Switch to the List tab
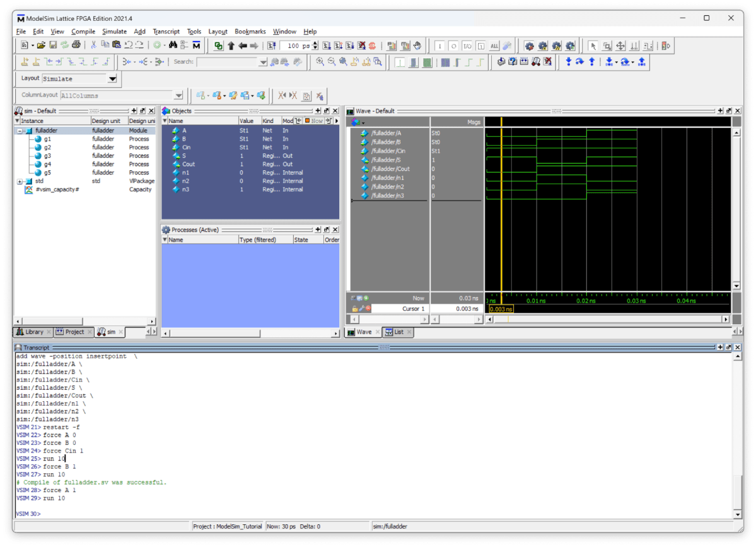 (x=398, y=332)
